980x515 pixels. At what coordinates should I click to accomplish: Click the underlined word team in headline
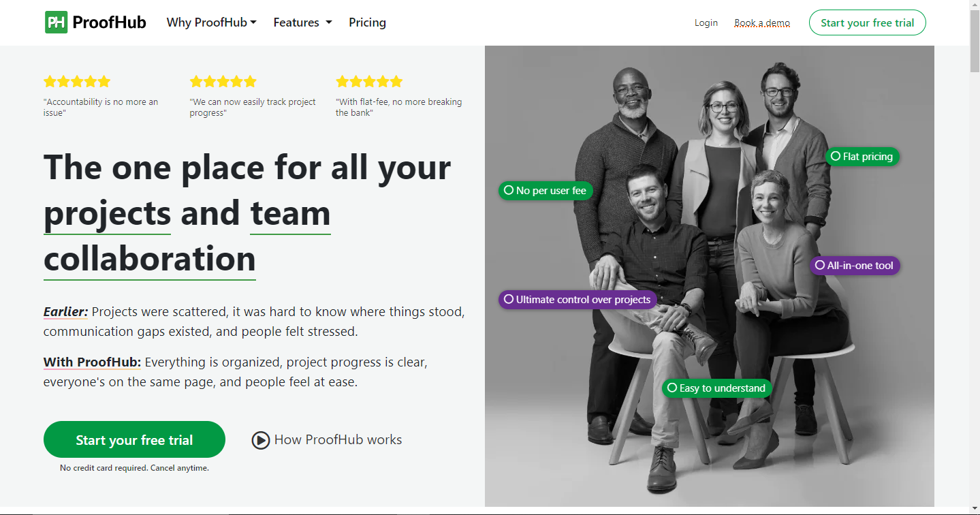coord(290,213)
